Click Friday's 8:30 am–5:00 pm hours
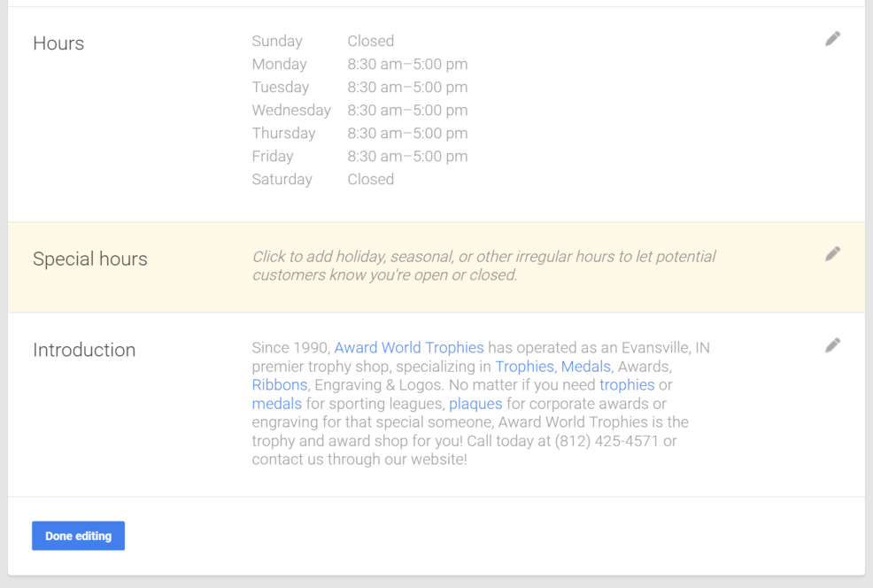 coord(407,157)
